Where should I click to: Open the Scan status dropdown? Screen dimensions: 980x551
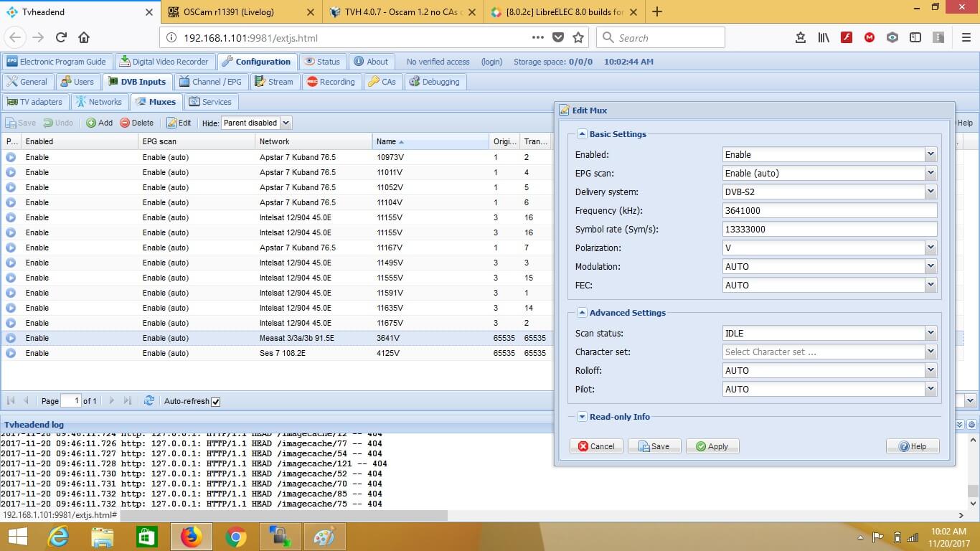[x=930, y=333]
